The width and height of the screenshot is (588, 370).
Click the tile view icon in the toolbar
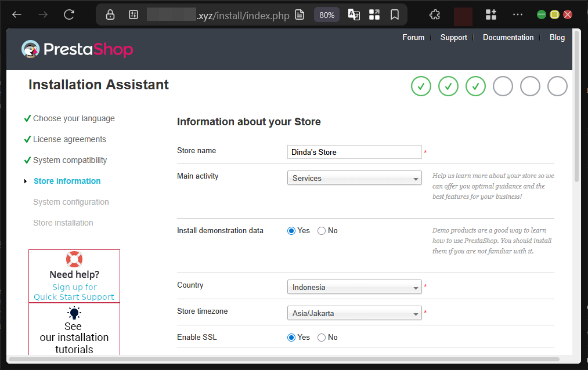(x=374, y=16)
